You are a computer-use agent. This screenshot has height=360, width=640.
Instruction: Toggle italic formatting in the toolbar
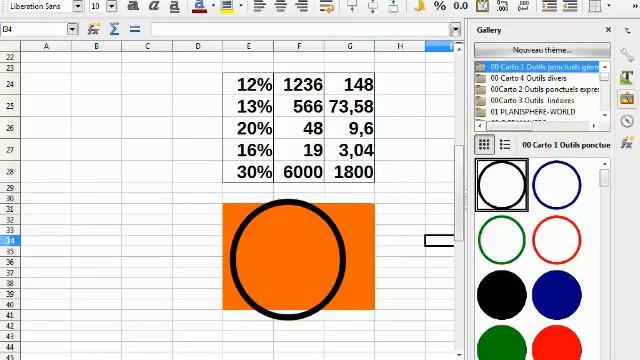[154, 6]
